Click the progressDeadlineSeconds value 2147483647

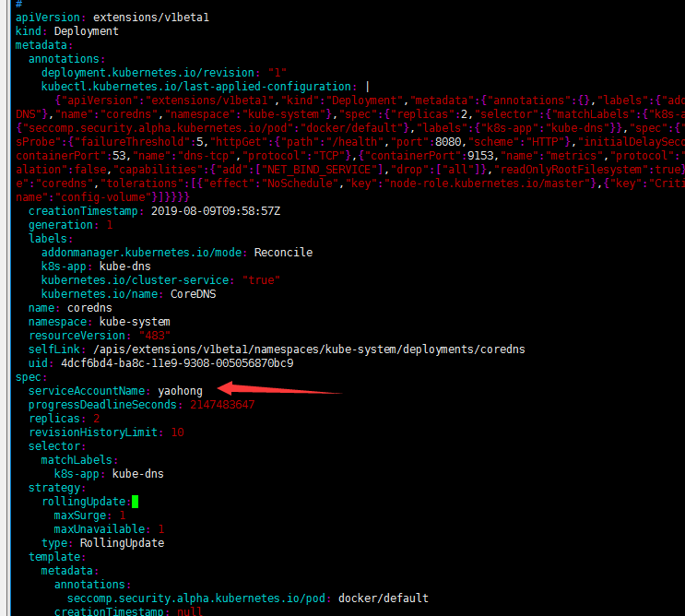pyautogui.click(x=222, y=405)
